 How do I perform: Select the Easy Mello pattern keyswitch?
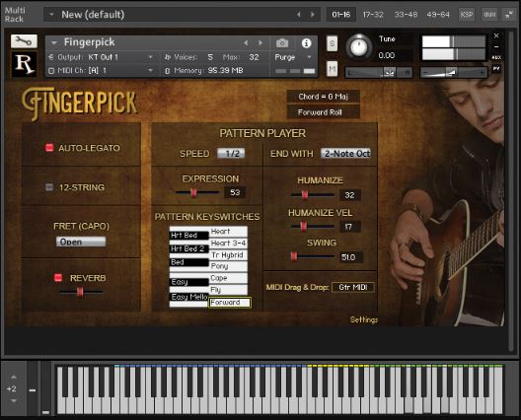point(188,297)
